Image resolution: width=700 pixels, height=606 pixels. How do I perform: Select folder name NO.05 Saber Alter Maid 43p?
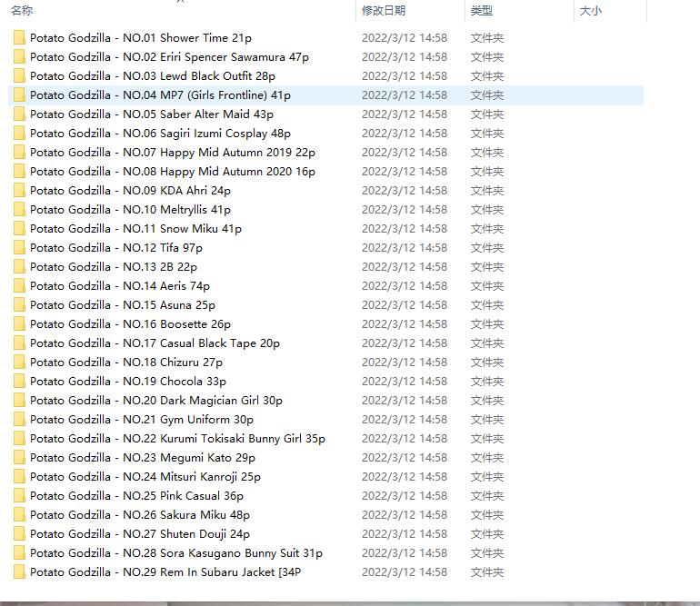152,114
